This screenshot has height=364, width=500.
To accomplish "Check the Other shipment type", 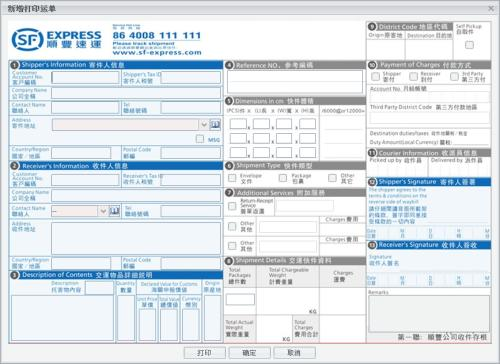I will coord(332,178).
